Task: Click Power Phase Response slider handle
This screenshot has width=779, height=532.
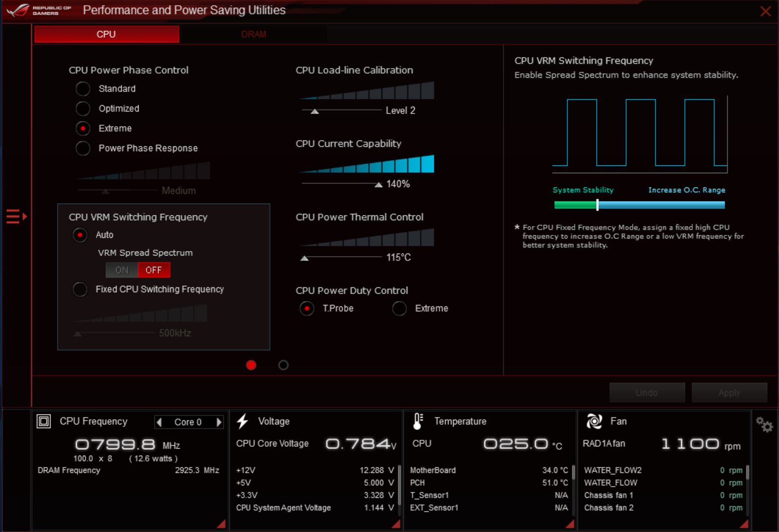Action: pos(105,191)
